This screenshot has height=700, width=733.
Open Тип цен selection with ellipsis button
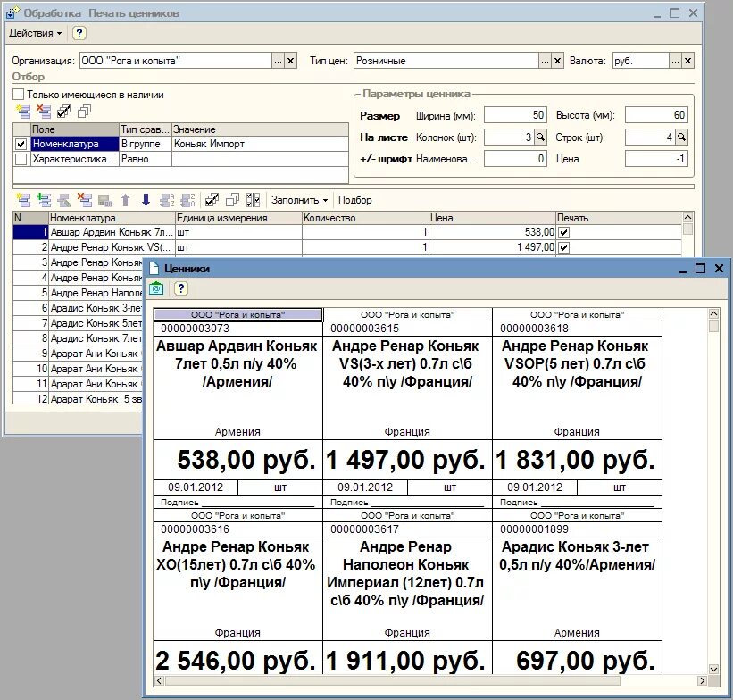[546, 61]
